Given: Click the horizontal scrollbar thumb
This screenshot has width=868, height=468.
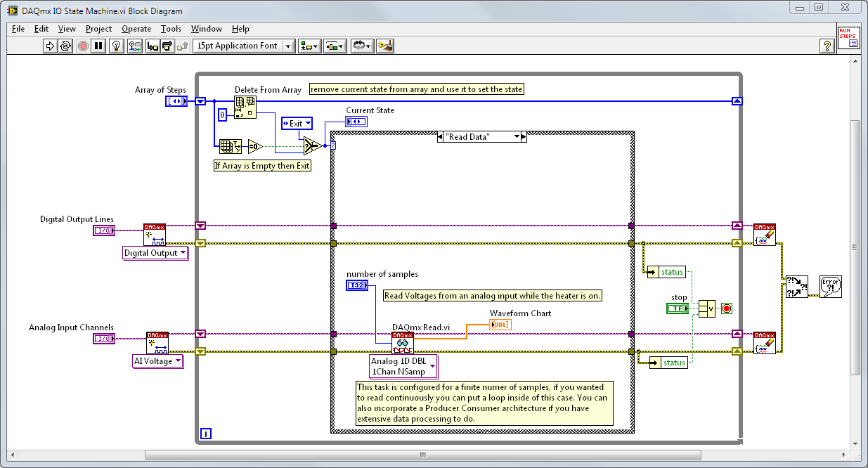Looking at the screenshot, I should click(422, 455).
